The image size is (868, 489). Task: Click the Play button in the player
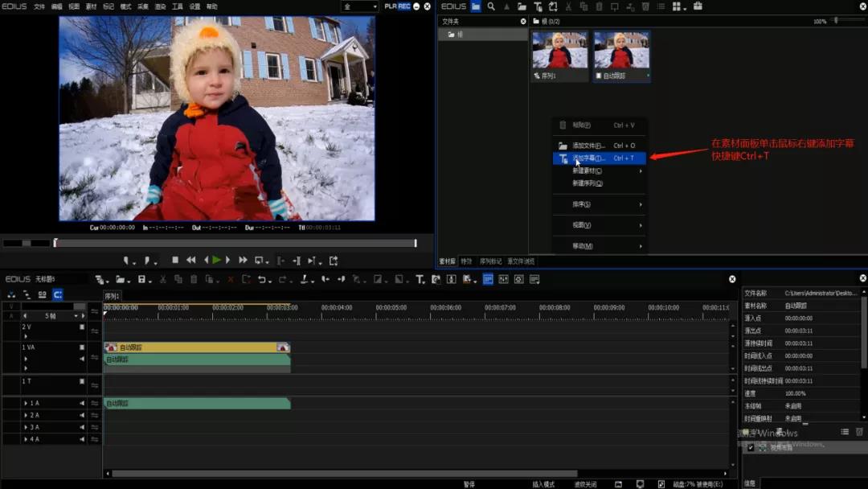tap(217, 260)
